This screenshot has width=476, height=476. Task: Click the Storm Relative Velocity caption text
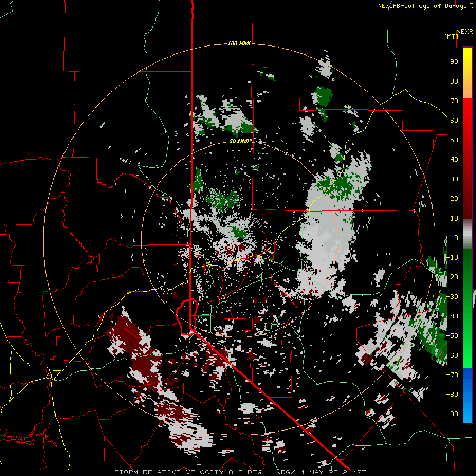click(x=240, y=472)
